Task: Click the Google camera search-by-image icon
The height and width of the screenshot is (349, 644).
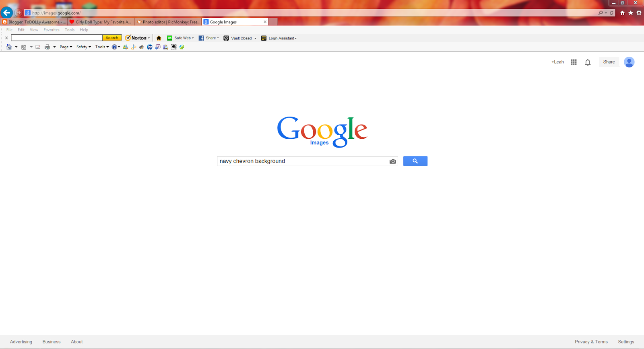Action: click(392, 161)
